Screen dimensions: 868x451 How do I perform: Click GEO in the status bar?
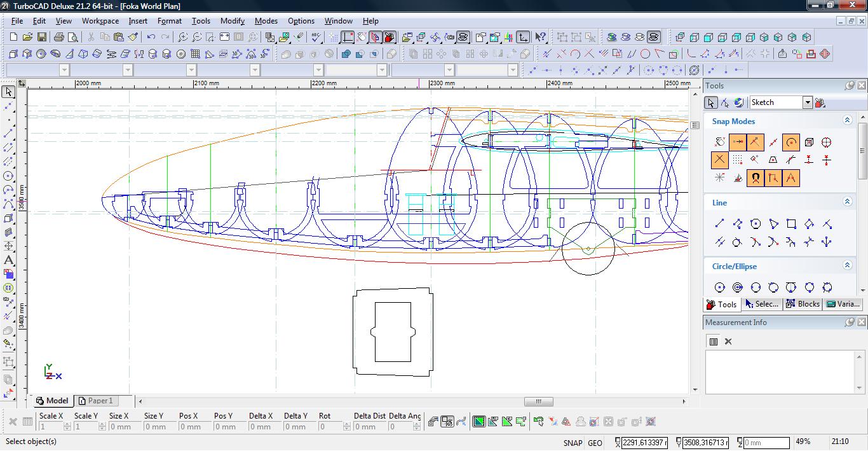(595, 443)
